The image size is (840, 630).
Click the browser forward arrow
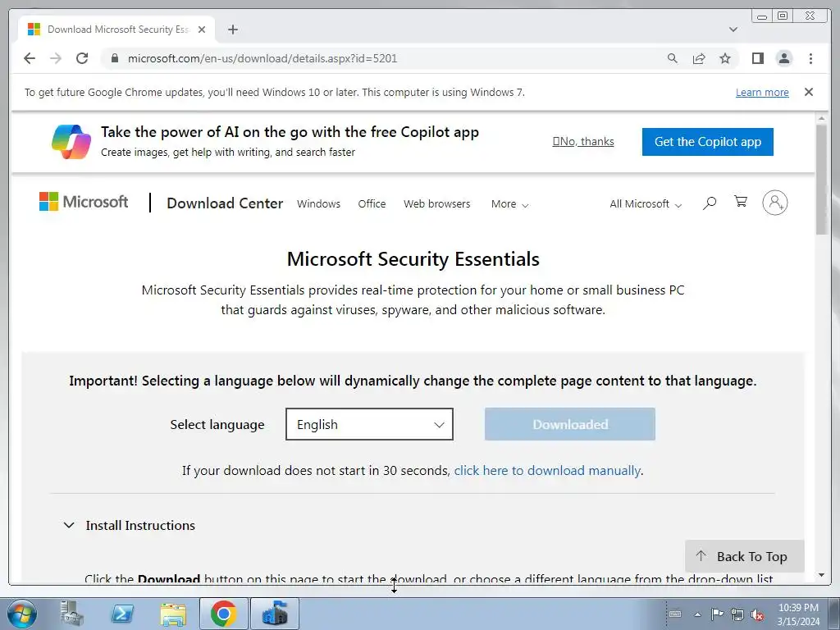pyautogui.click(x=56, y=58)
